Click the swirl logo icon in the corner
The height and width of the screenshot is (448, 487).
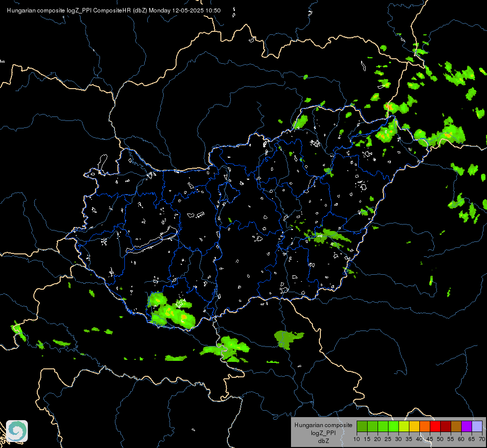click(x=17, y=431)
